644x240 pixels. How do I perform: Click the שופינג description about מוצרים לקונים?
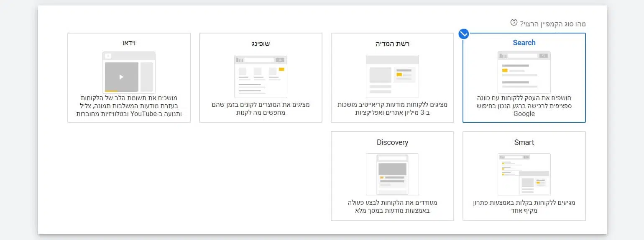click(x=261, y=108)
